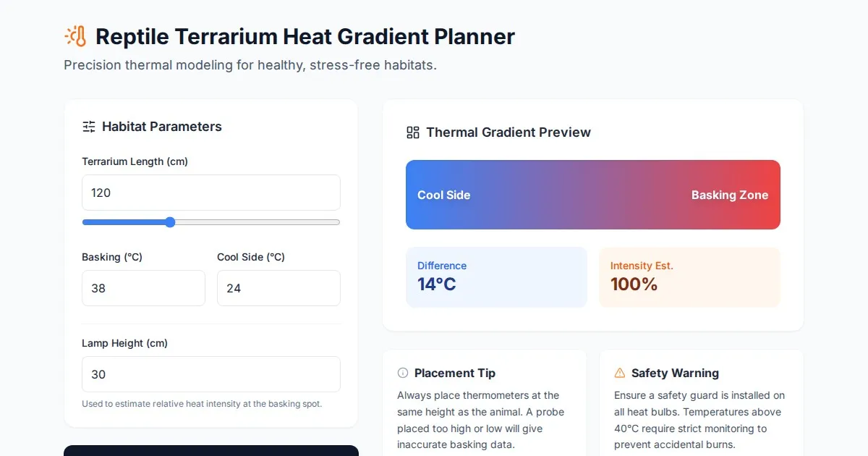Click the Lamp Height helper text

coord(202,404)
